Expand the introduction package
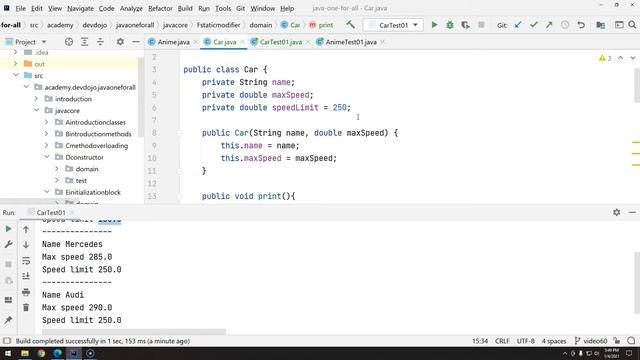The height and width of the screenshot is (360, 640). [36, 99]
